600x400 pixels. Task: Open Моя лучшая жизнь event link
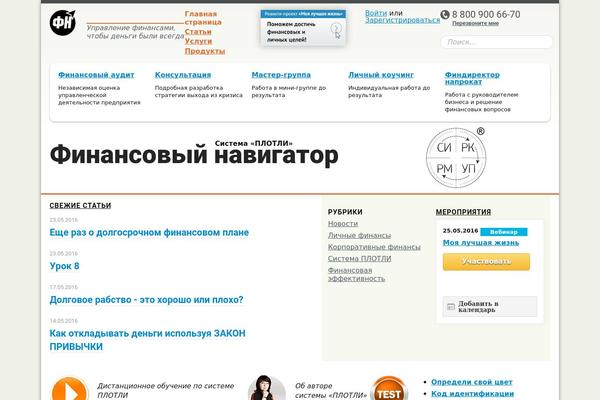pyautogui.click(x=481, y=243)
